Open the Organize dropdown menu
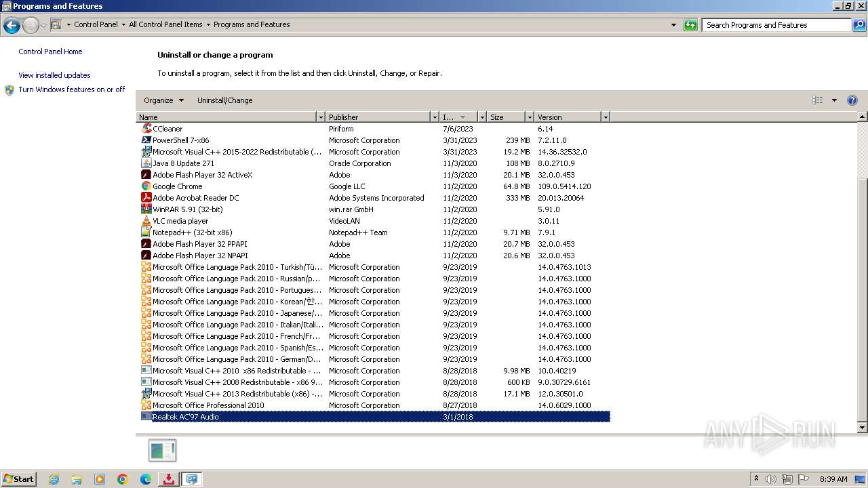 click(163, 100)
